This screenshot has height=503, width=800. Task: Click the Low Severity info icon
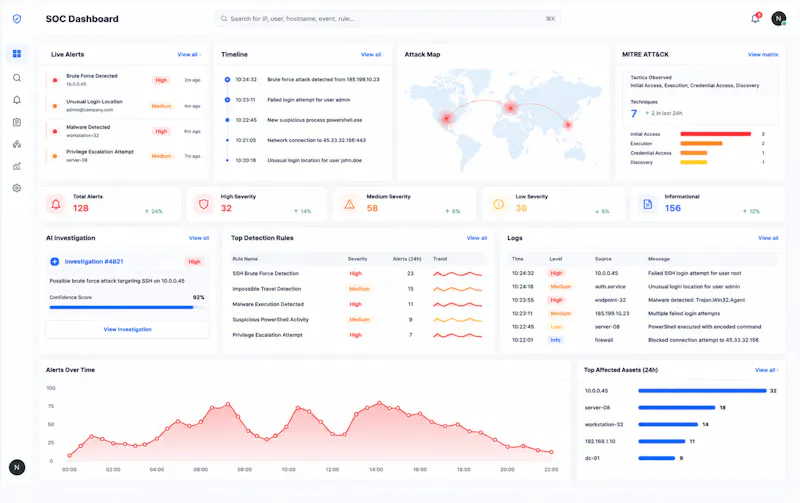click(x=498, y=204)
